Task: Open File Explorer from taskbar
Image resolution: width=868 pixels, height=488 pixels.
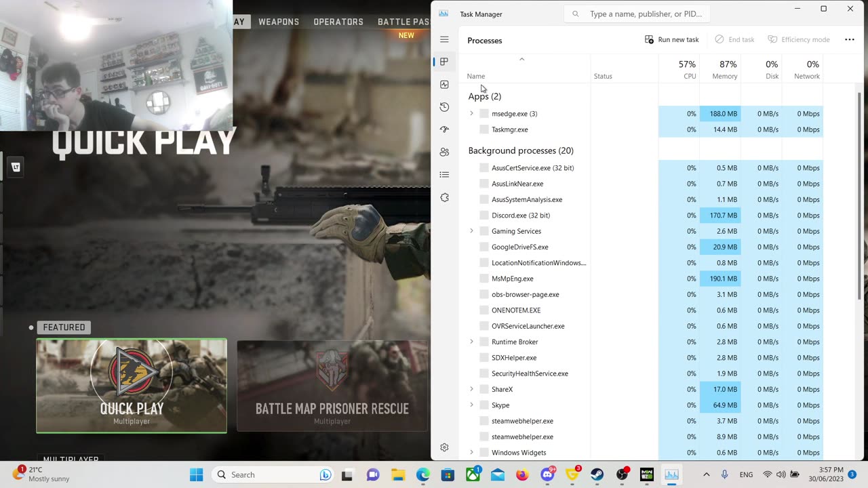Action: 397,475
